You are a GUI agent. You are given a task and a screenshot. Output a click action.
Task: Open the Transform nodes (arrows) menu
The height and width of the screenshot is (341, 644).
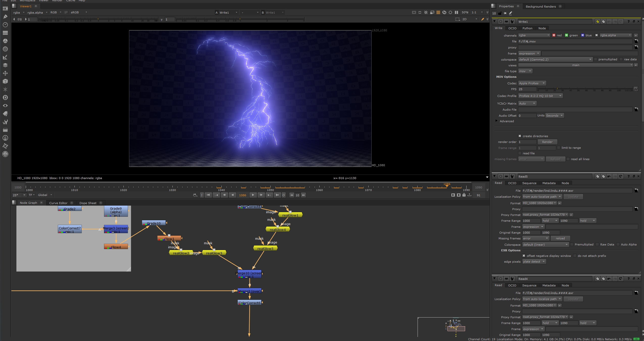[x=5, y=73]
